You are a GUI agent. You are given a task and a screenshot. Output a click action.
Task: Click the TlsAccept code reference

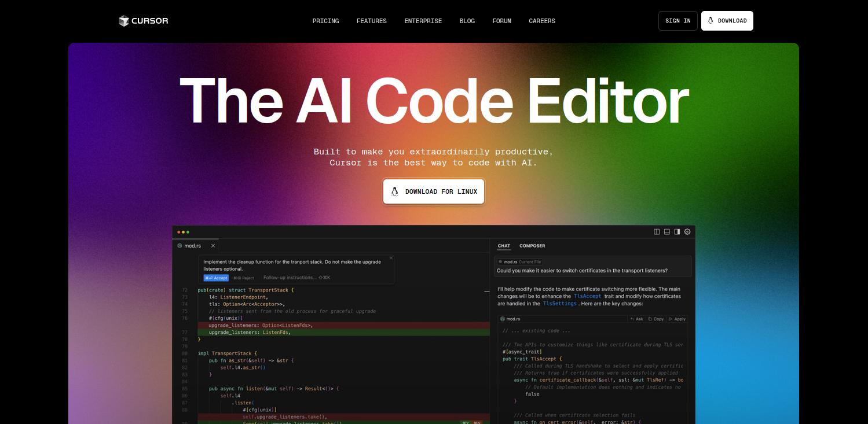(587, 296)
